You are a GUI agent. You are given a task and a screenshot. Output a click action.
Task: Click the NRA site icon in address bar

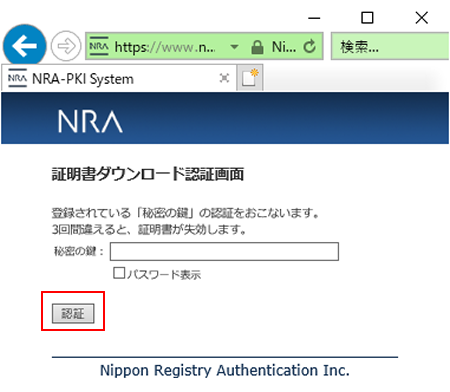point(99,46)
